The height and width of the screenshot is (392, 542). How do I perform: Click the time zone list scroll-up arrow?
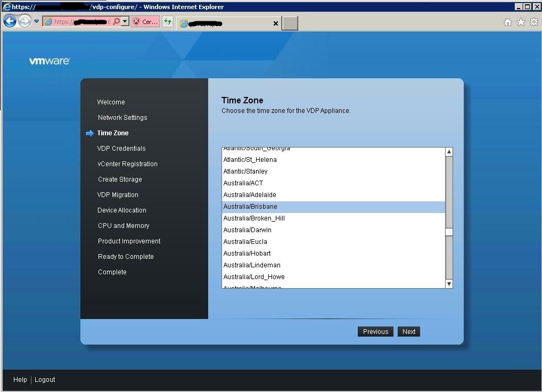tap(449, 152)
